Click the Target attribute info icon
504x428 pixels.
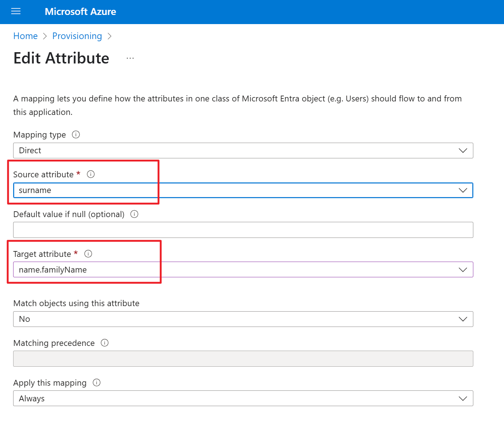[88, 254]
